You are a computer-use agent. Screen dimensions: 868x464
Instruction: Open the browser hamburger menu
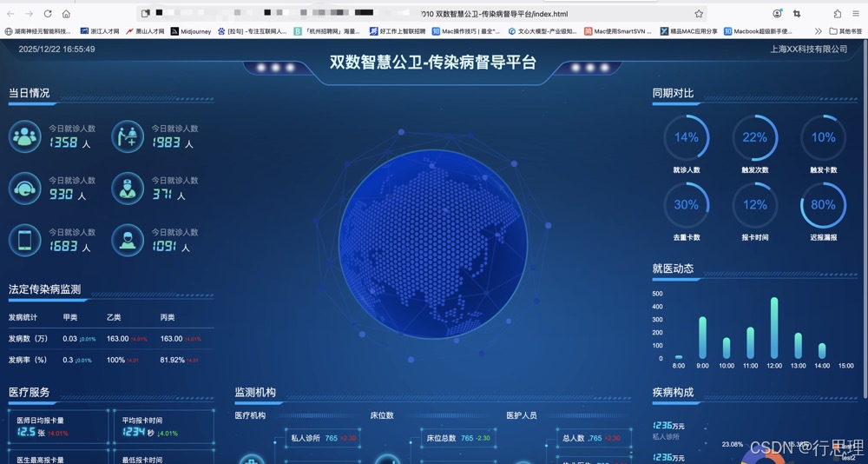[x=856, y=14]
